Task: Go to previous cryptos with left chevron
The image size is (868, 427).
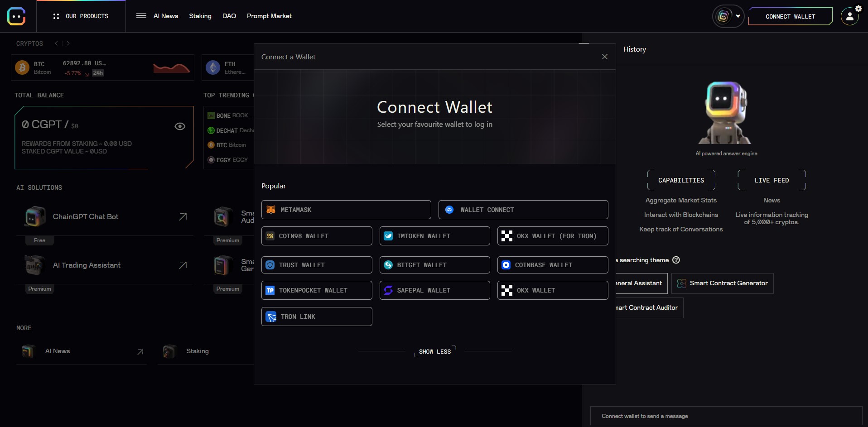Action: (56, 43)
